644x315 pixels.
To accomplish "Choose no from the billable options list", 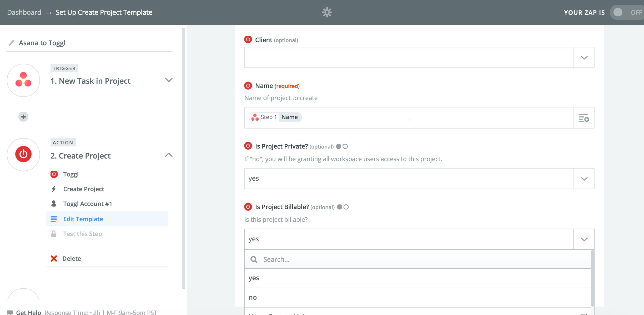I will pos(418,298).
